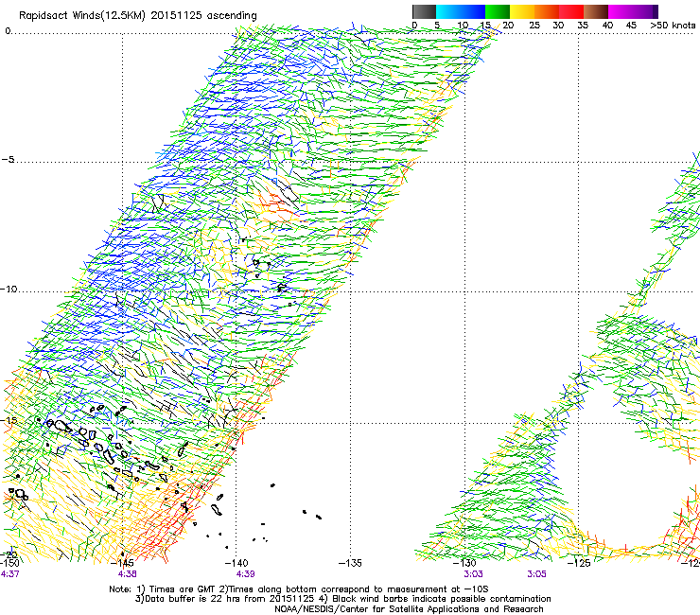Click the '4:39' purple time label
Screen dimensions: 700x615
[x=245, y=574]
